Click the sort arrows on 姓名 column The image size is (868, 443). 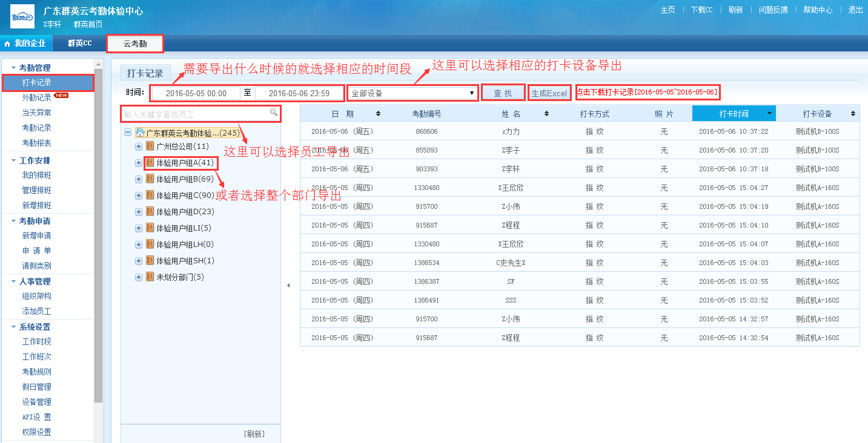[x=546, y=114]
